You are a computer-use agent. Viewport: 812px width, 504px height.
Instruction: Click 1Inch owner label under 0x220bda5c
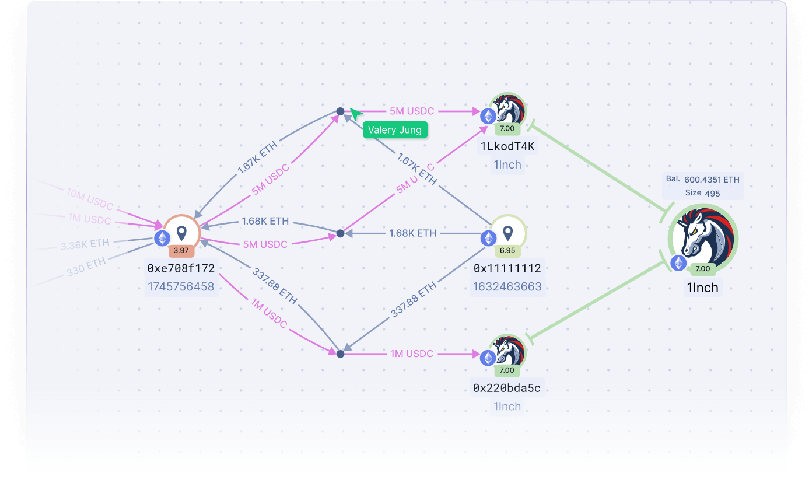pyautogui.click(x=507, y=407)
